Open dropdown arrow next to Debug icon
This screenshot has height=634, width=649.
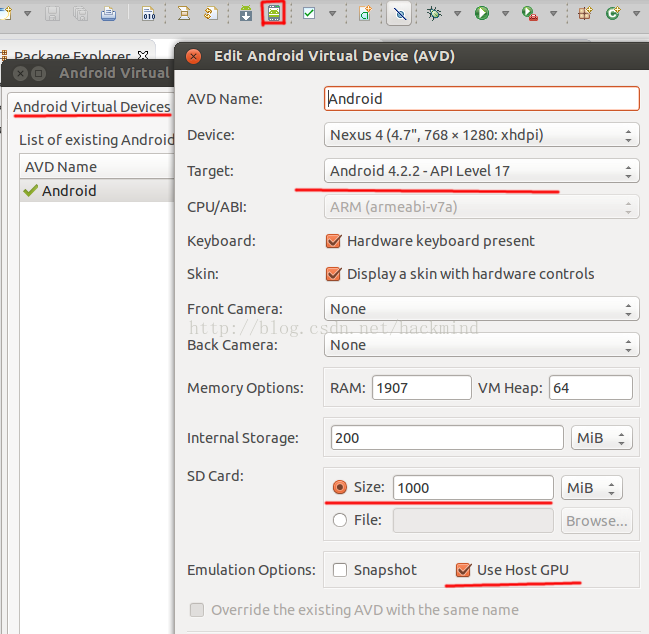pos(457,14)
